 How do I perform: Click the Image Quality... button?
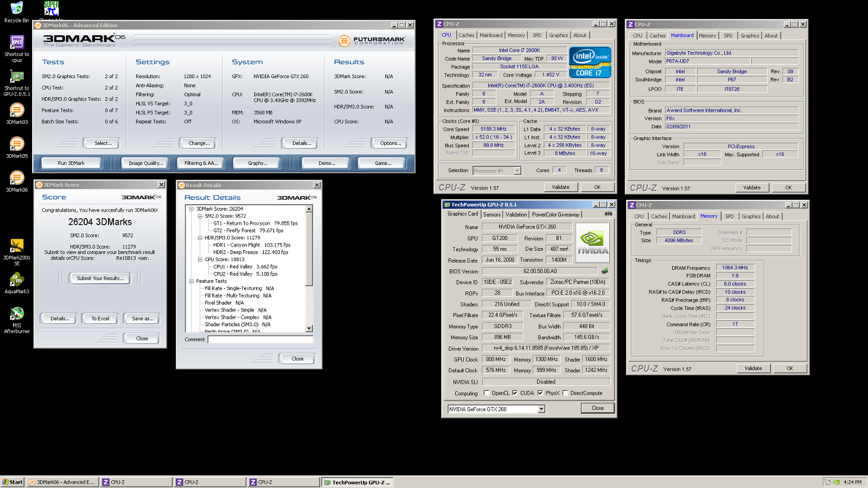click(x=146, y=163)
